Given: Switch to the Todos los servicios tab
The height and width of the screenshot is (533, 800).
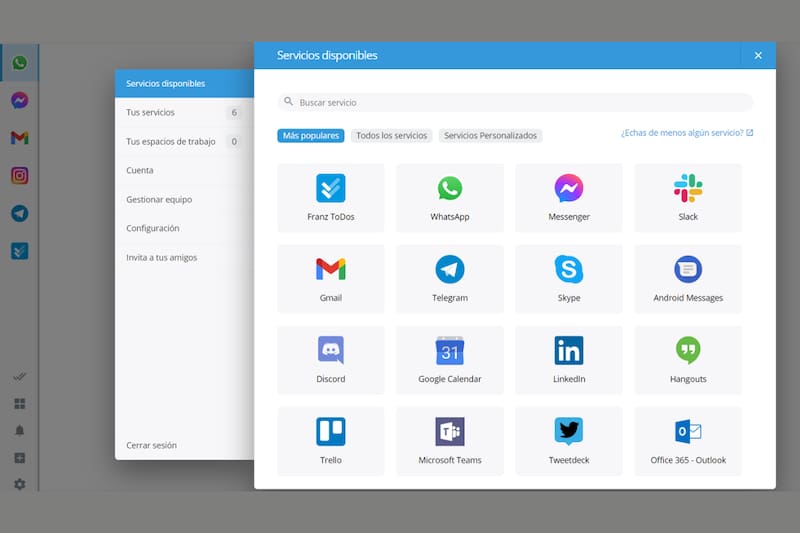Looking at the screenshot, I should pyautogui.click(x=391, y=135).
